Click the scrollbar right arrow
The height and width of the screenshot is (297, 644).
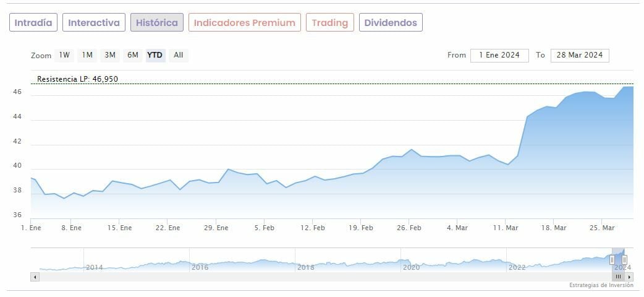point(630,277)
